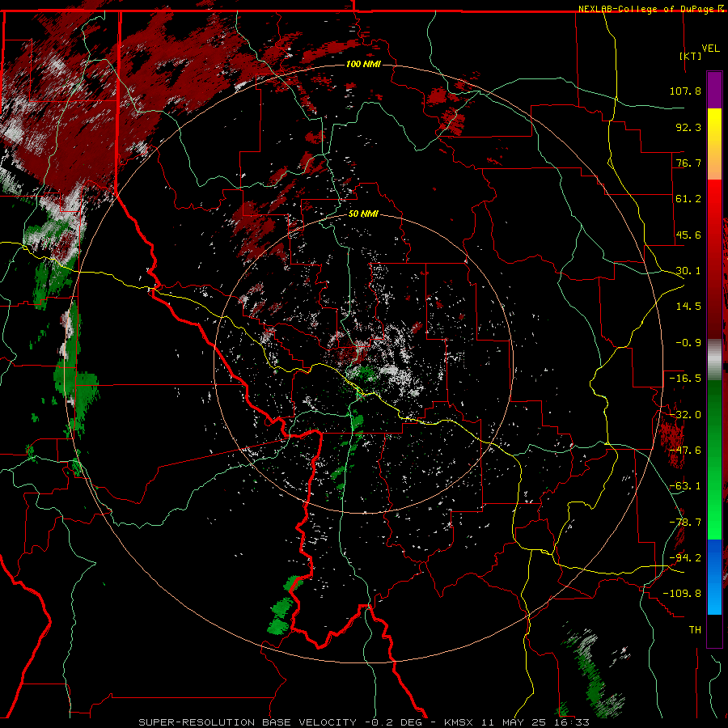Click the TH legend label
Image resolution: width=728 pixels, height=728 pixels.
[695, 630]
